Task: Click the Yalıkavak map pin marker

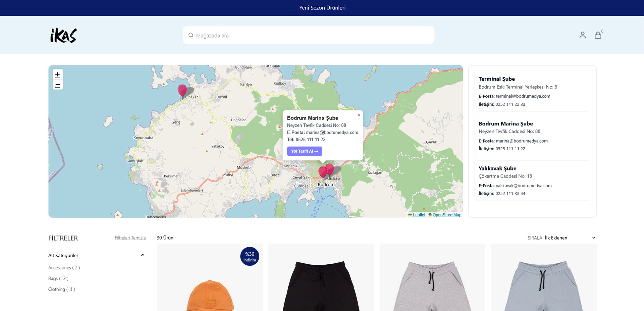Action: pos(182,90)
